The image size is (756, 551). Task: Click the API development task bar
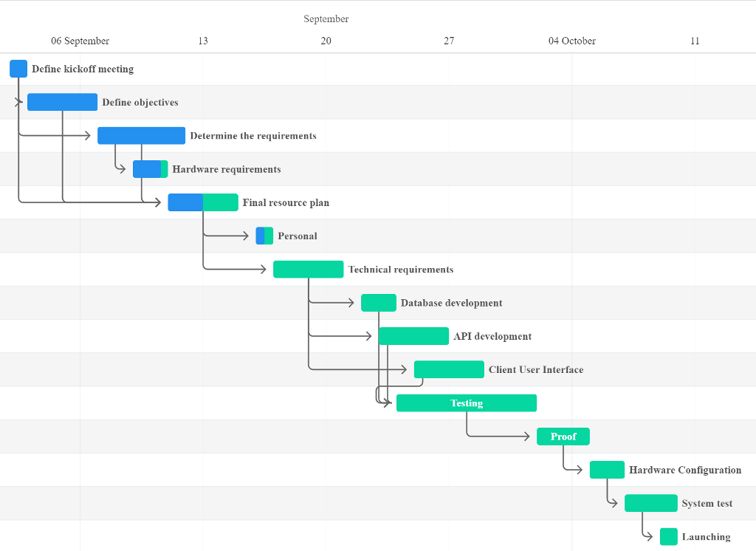[x=413, y=336]
